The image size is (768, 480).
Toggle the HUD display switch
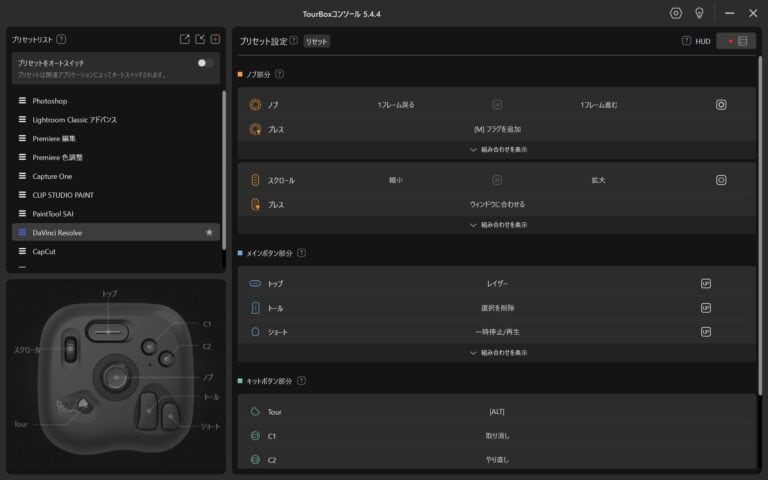(735, 41)
